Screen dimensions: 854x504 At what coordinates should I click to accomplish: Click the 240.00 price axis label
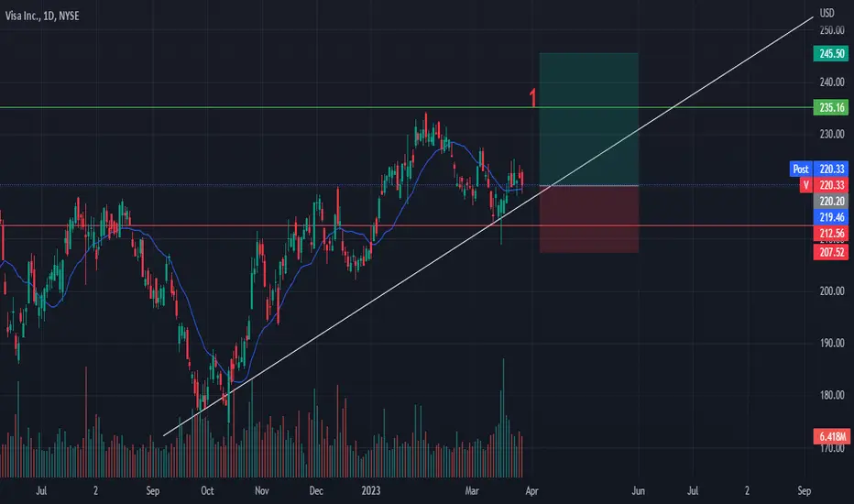coord(832,82)
